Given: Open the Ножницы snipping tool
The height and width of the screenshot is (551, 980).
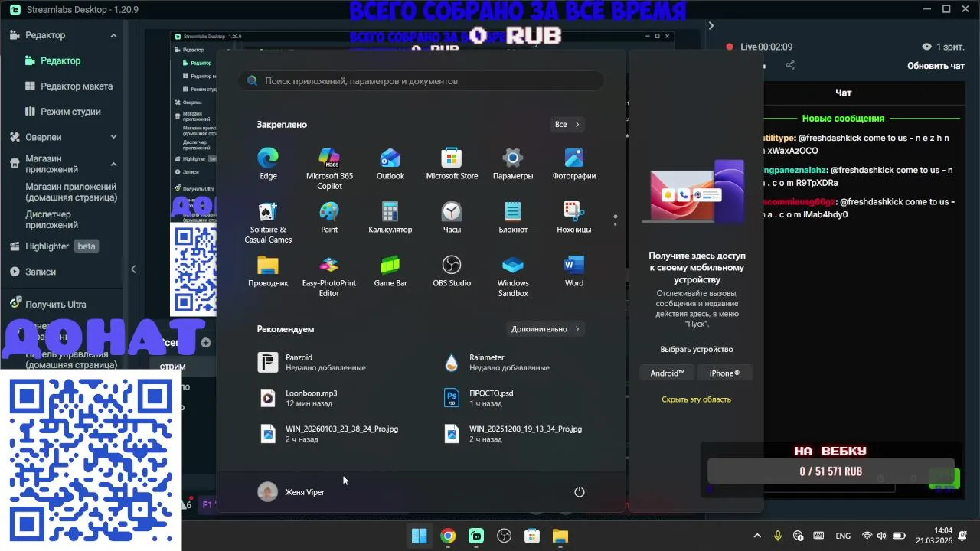Looking at the screenshot, I should 574,217.
